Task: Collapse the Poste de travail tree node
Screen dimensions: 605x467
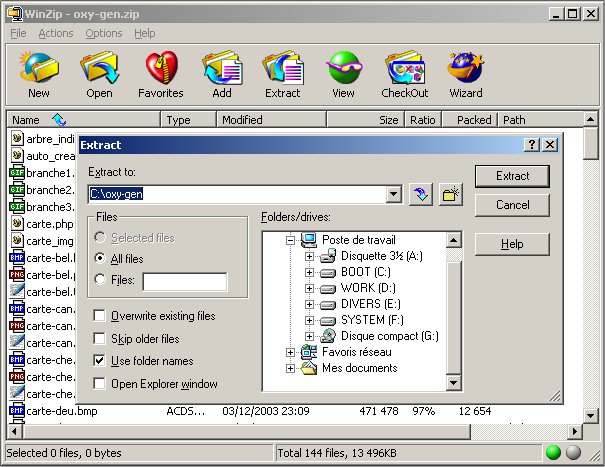Action: [291, 240]
